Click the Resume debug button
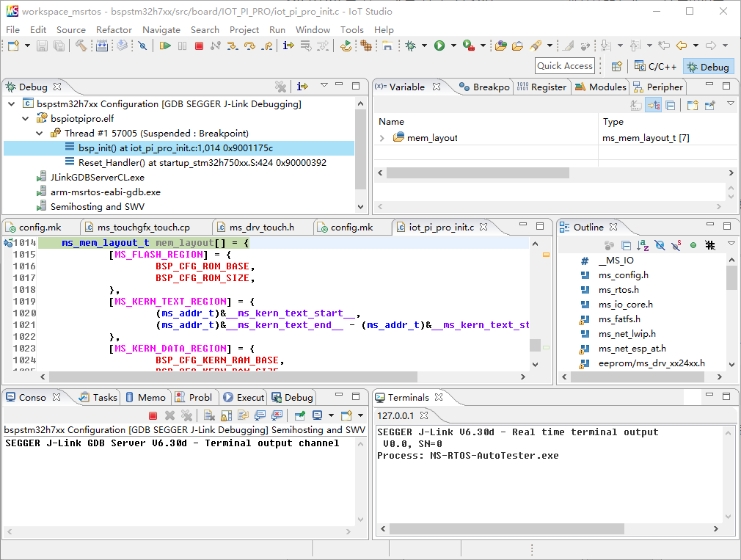This screenshot has width=741, height=560. pyautogui.click(x=165, y=46)
